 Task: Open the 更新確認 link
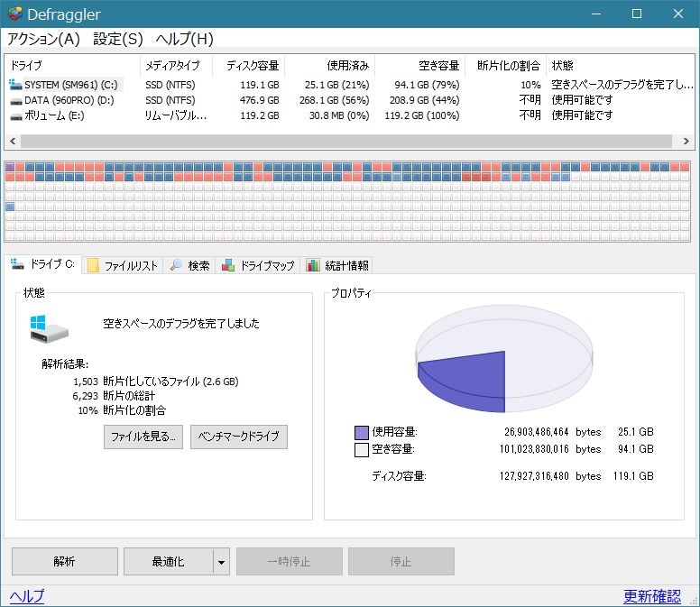point(652,596)
